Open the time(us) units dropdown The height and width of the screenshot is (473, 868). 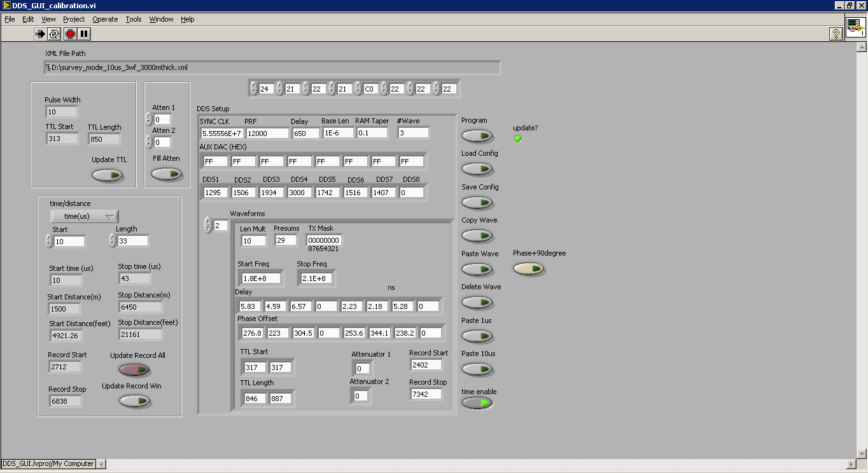85,216
